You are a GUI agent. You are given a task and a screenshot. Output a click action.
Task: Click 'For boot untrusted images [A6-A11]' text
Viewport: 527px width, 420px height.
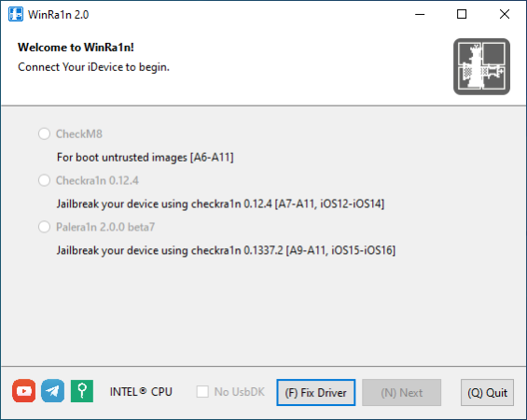click(146, 158)
